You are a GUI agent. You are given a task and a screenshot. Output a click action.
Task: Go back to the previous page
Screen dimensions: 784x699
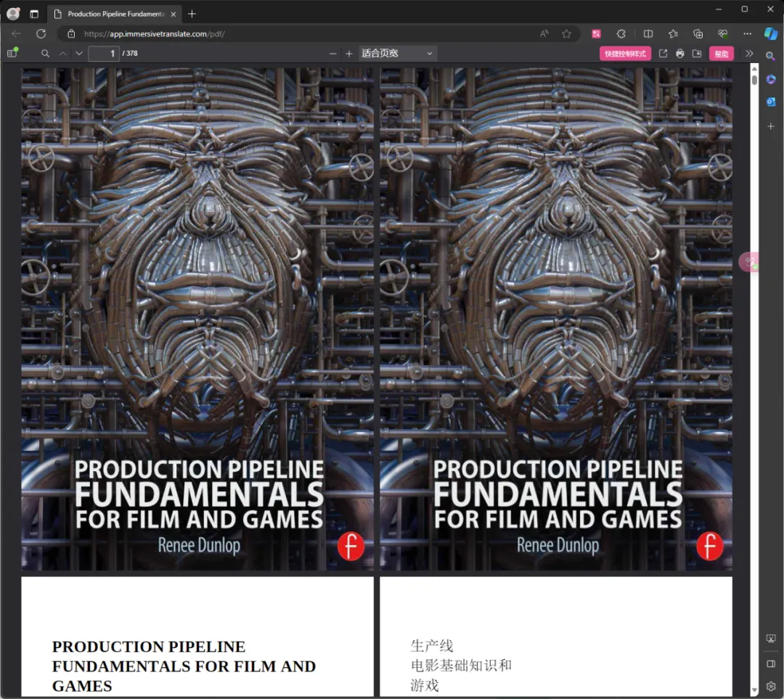16,33
